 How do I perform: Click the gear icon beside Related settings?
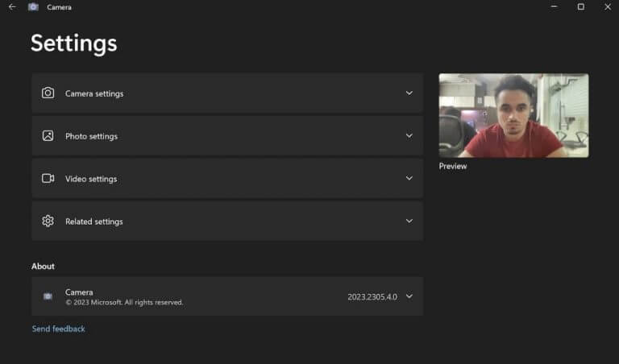(x=48, y=221)
